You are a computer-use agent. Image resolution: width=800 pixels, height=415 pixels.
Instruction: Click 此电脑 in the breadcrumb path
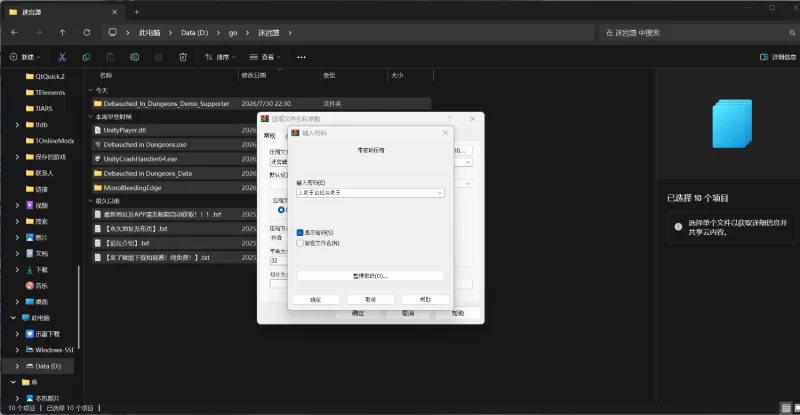(149, 33)
